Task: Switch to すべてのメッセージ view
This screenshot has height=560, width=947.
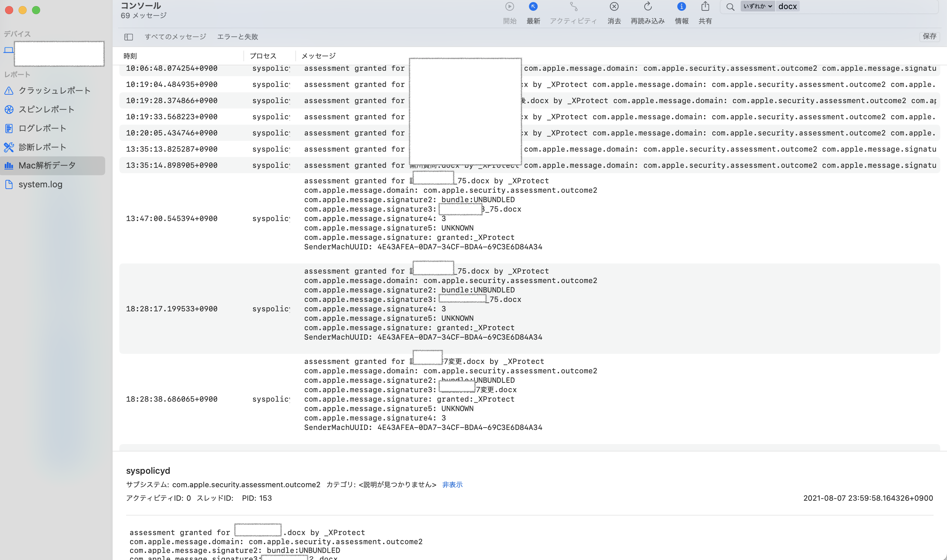Action: (x=175, y=37)
